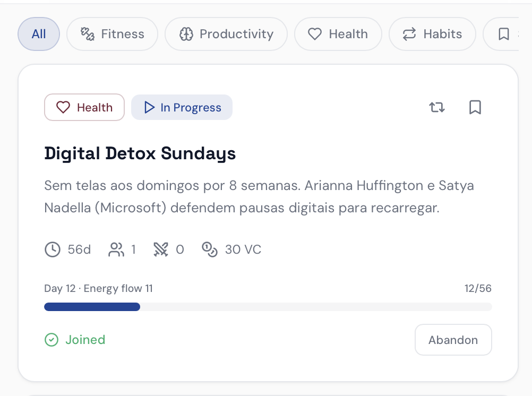Click the 30 VC reward value

click(243, 249)
